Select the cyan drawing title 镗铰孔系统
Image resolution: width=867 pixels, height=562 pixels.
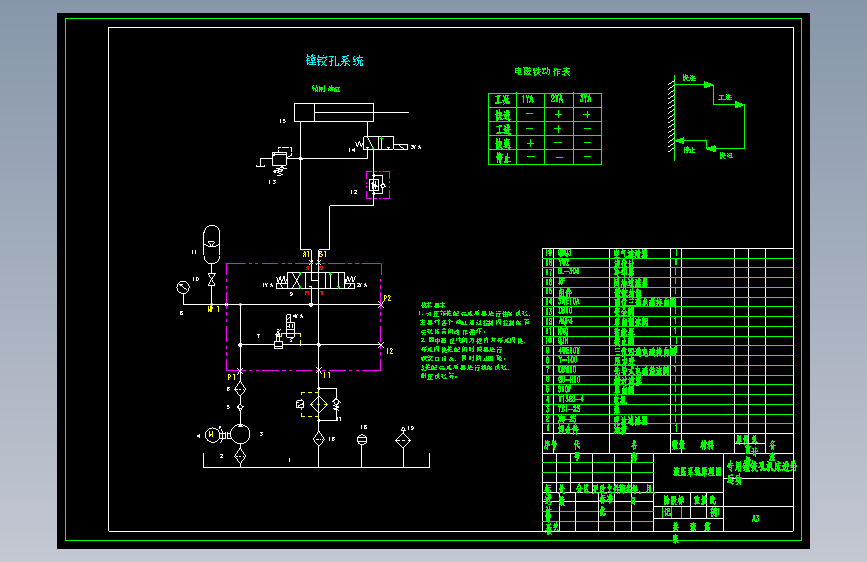335,60
